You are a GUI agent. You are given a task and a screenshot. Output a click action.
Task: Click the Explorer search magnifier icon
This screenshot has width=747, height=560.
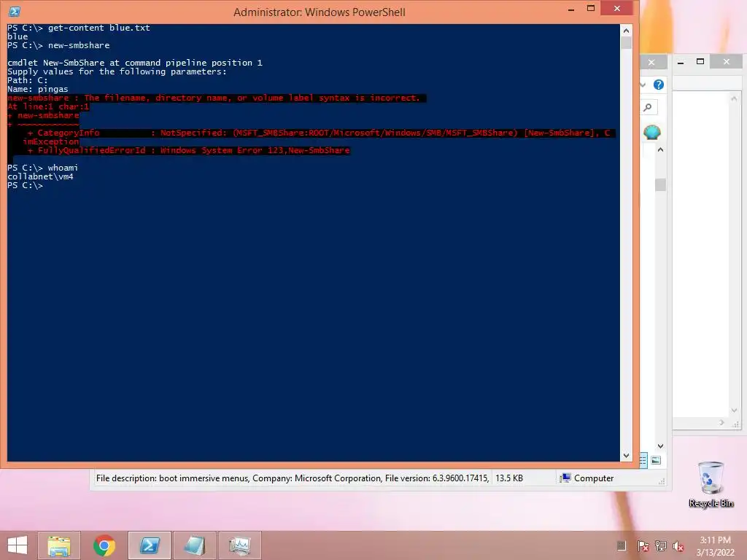point(648,108)
